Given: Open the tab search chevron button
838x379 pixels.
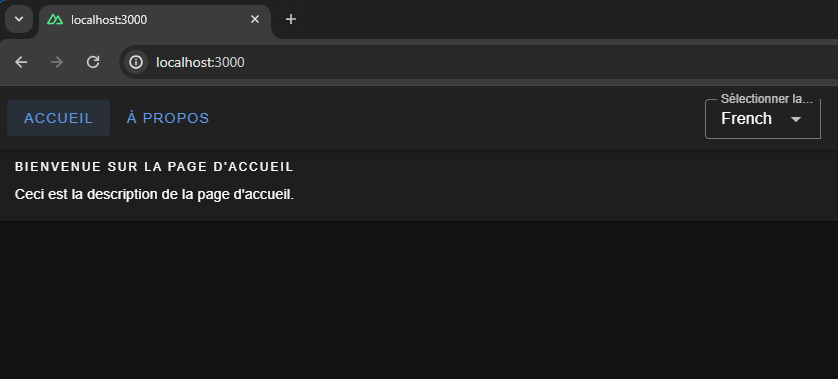Looking at the screenshot, I should [19, 19].
